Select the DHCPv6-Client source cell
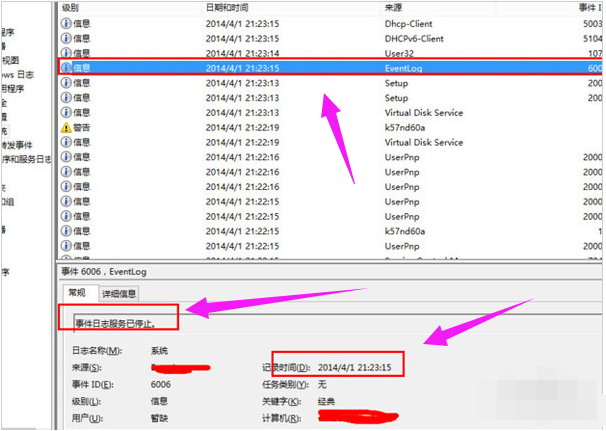 click(x=412, y=37)
